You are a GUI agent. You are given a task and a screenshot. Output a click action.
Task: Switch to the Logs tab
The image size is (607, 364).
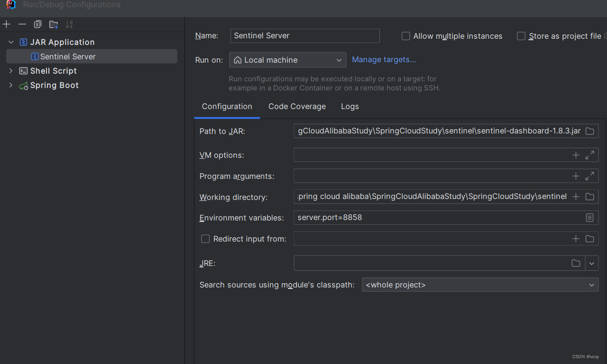350,106
